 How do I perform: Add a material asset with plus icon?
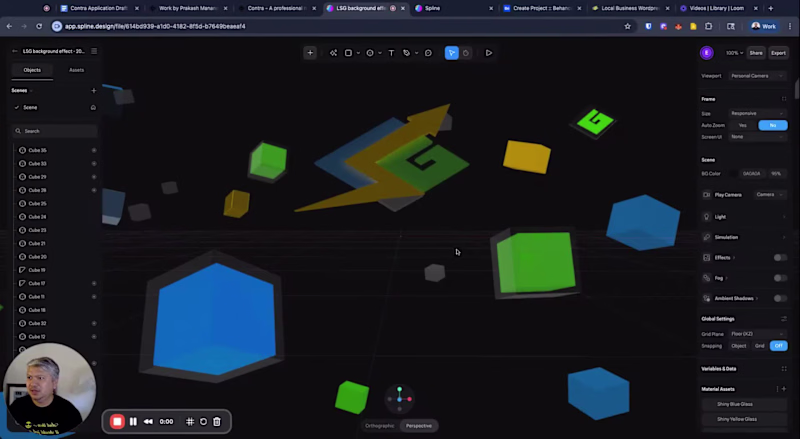(x=784, y=389)
